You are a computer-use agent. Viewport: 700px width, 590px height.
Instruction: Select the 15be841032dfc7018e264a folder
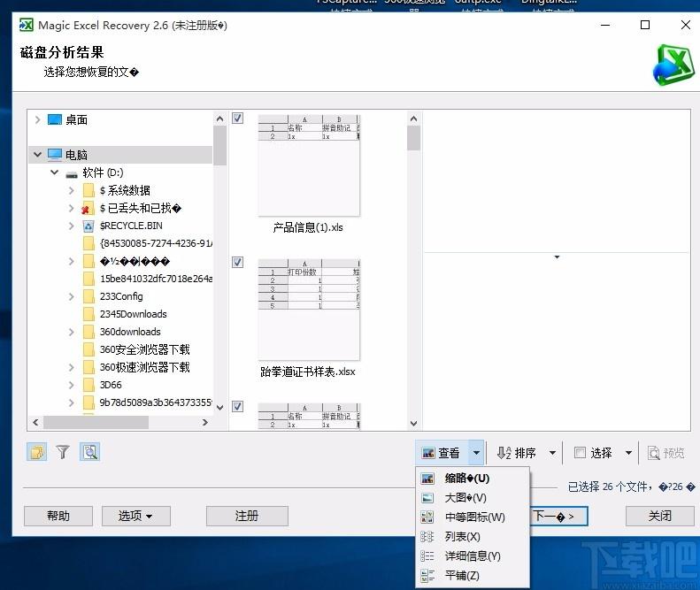(156, 279)
